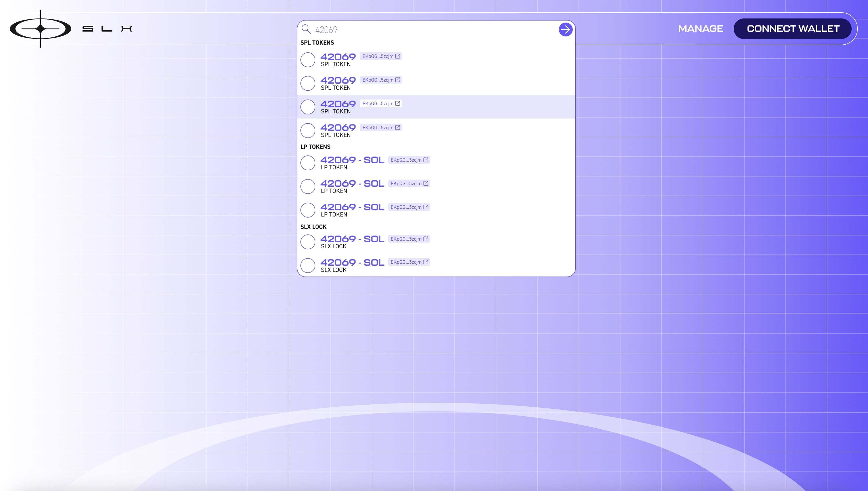This screenshot has width=868, height=491.
Task: Select the first 42069 - SOL LP TOKEN name
Action: point(352,160)
